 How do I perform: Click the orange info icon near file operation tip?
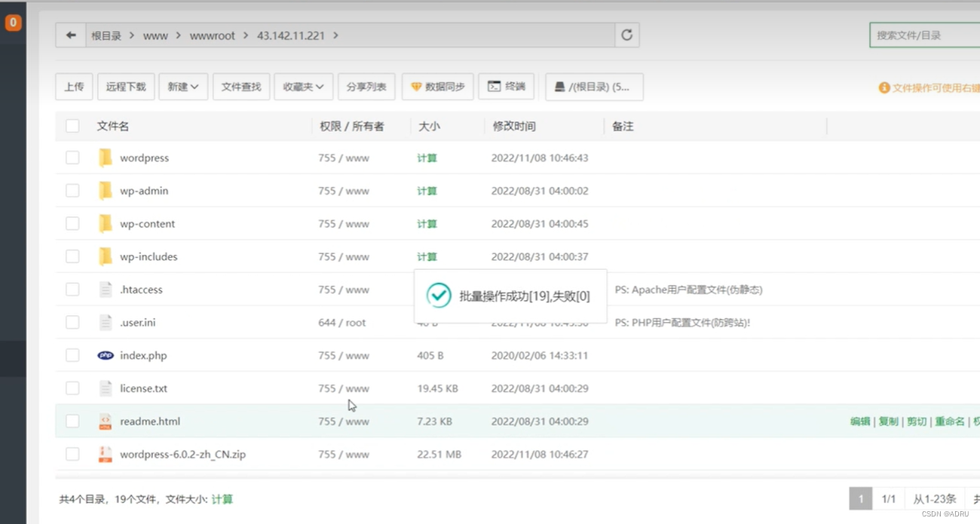[884, 87]
